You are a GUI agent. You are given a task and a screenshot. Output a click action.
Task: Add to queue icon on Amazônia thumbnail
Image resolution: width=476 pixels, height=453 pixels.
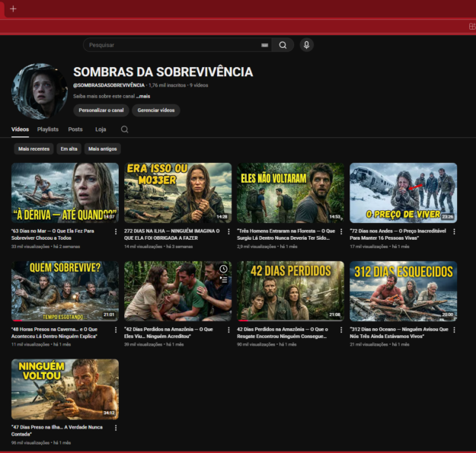(x=223, y=279)
